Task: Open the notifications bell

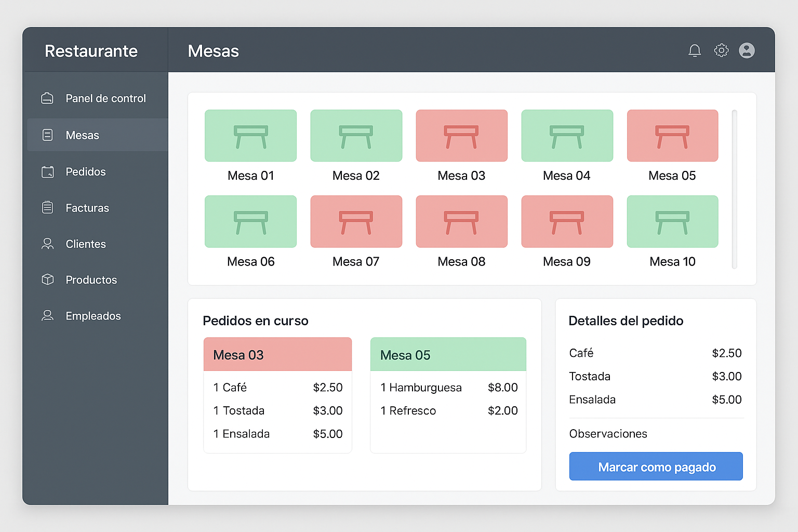Action: tap(695, 50)
